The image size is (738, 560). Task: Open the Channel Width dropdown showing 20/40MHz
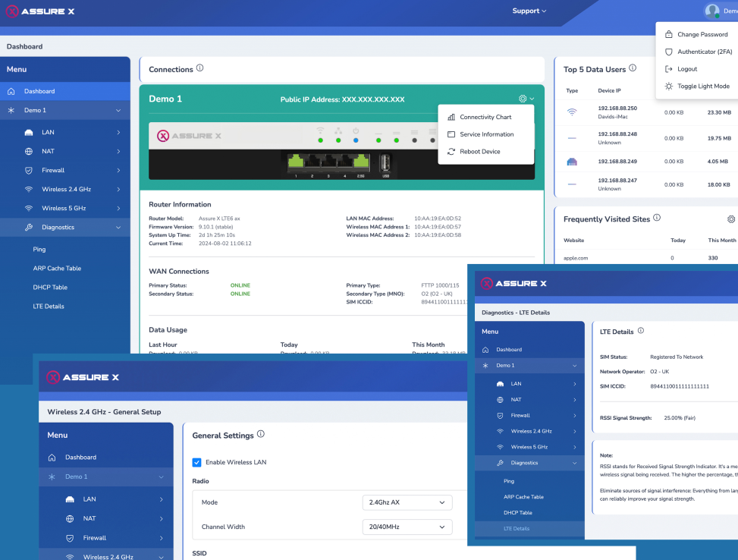407,527
